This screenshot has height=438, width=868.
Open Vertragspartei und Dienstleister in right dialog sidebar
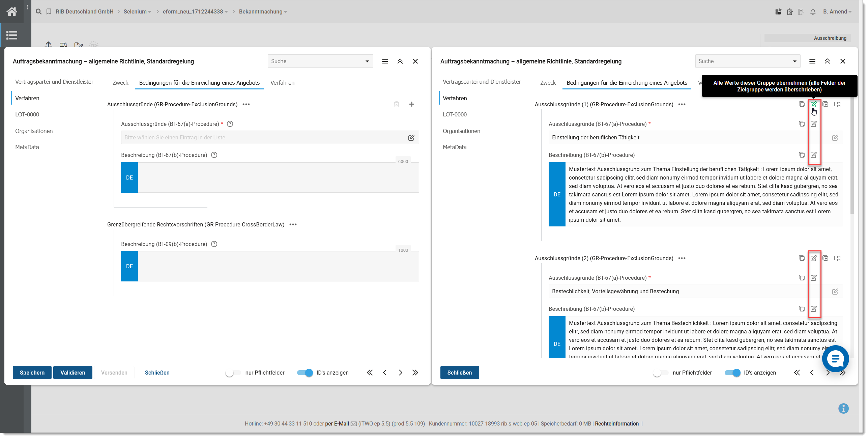482,82
